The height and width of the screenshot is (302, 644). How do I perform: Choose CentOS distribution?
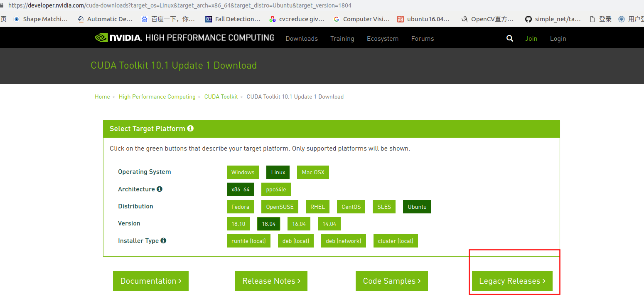click(351, 207)
